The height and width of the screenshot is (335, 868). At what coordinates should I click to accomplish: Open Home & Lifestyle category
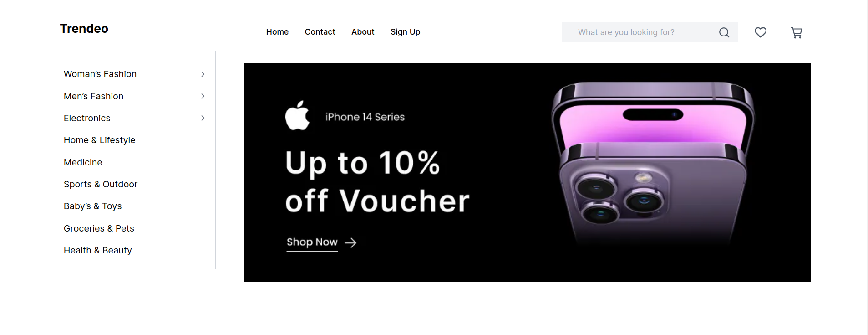pyautogui.click(x=100, y=140)
